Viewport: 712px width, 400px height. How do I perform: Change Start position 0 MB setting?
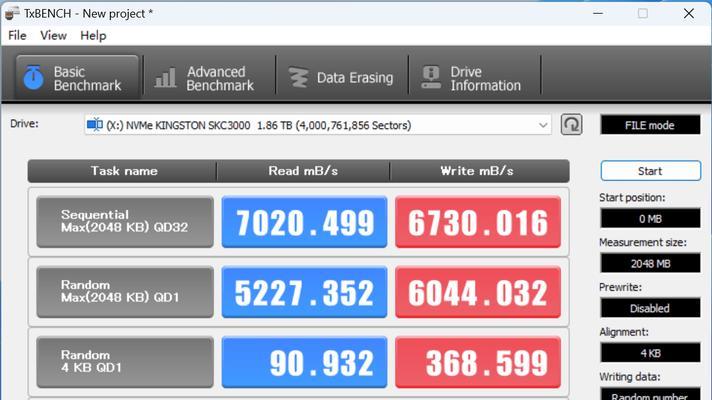pos(650,219)
